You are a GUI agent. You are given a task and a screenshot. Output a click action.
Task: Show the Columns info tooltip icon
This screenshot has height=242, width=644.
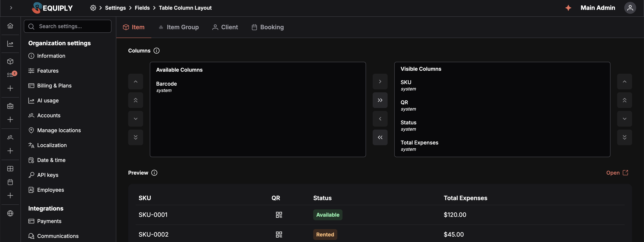point(157,51)
